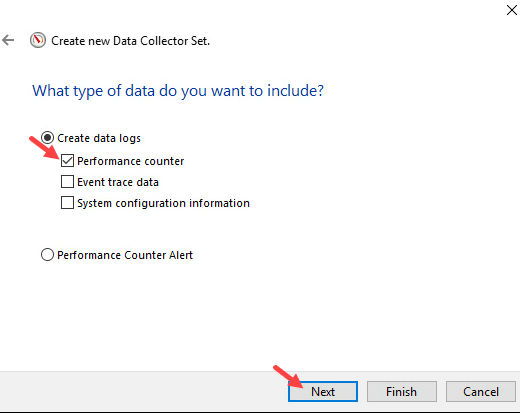The width and height of the screenshot is (520, 413).
Task: Click the Finish button
Action: pos(402,391)
